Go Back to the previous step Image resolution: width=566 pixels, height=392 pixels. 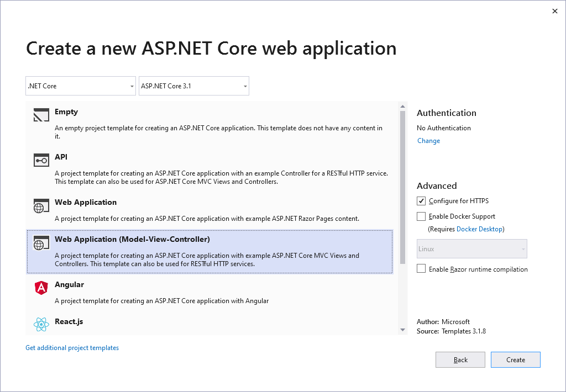click(460, 360)
